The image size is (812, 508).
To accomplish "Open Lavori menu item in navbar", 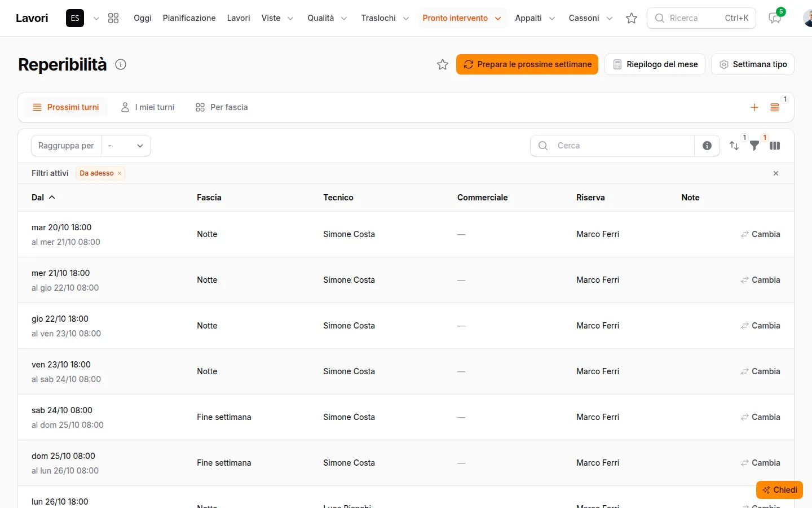I will pos(239,18).
